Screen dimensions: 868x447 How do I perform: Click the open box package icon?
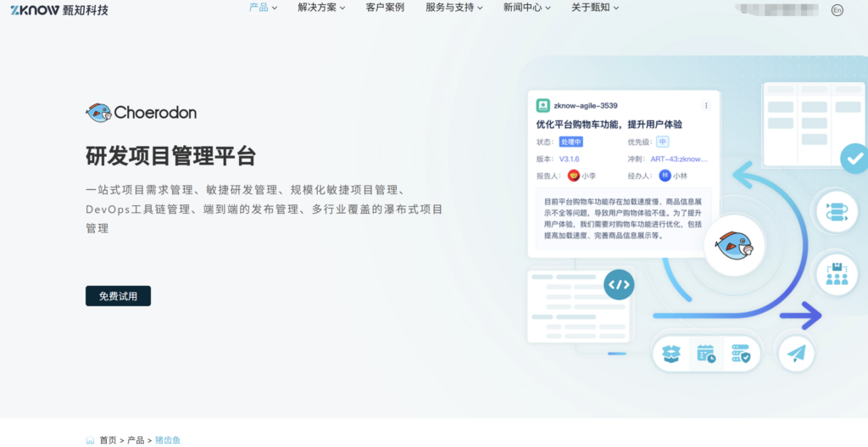(x=671, y=354)
